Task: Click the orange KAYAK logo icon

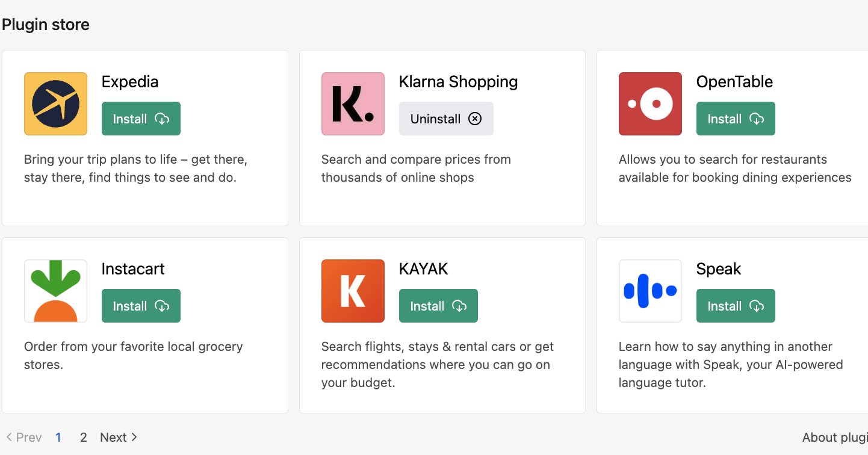Action: [x=353, y=291]
